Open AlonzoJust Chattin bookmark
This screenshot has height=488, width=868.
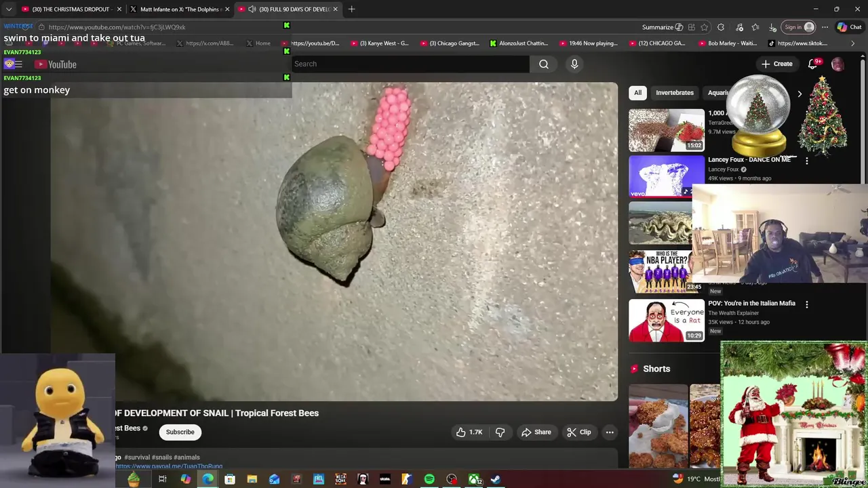[519, 43]
